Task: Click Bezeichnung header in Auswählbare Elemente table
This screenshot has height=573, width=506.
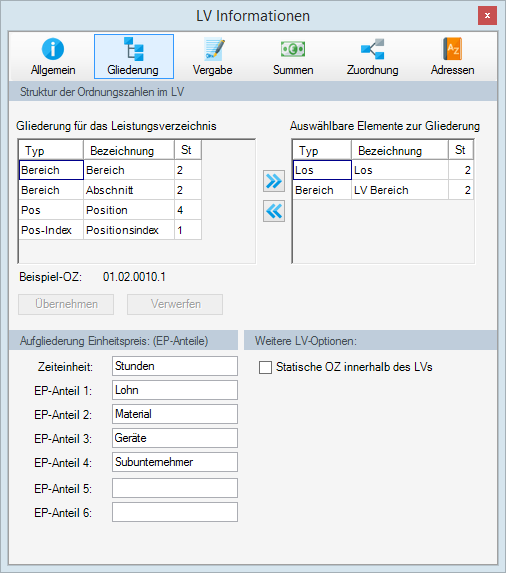Action: coord(400,150)
